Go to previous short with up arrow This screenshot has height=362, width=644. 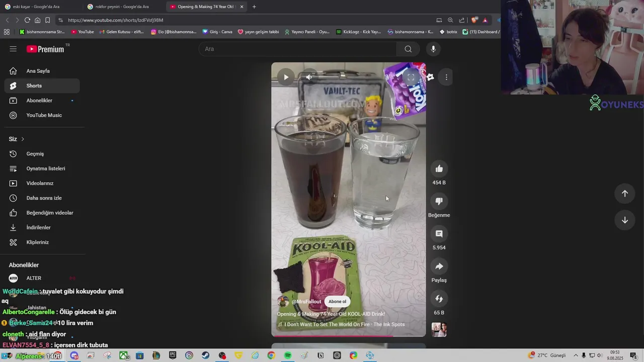tap(624, 194)
